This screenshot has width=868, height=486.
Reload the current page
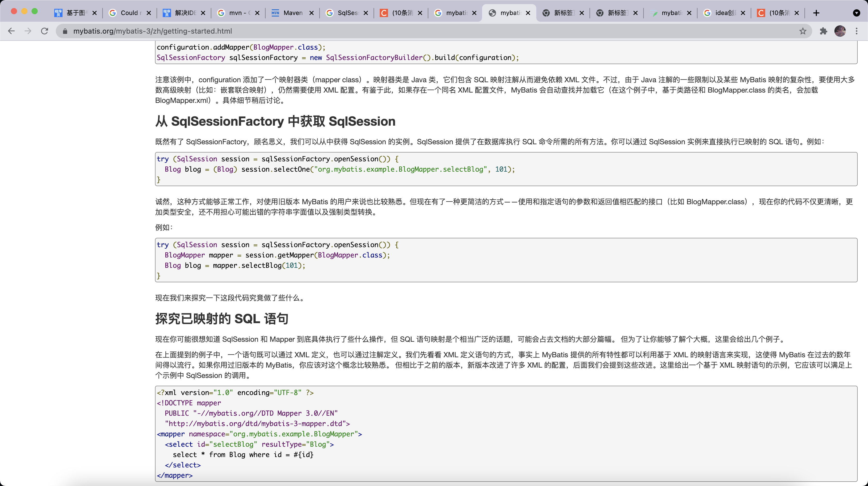44,31
